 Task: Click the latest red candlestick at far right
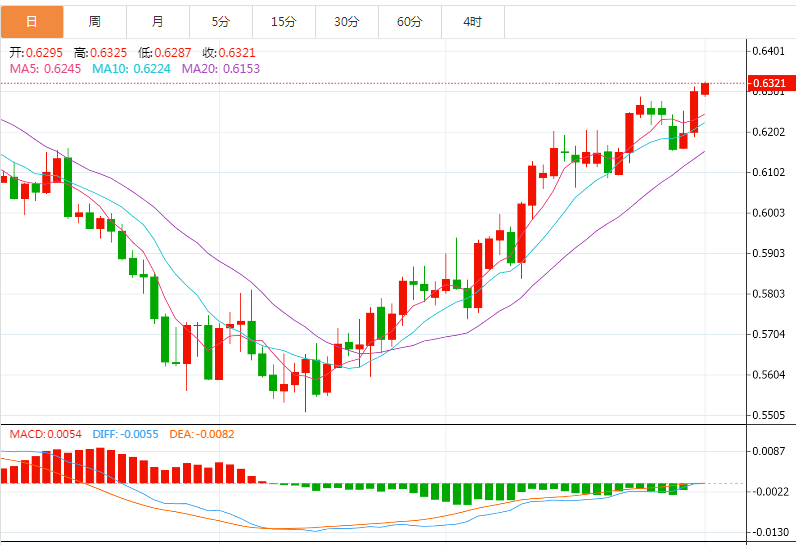(x=705, y=89)
